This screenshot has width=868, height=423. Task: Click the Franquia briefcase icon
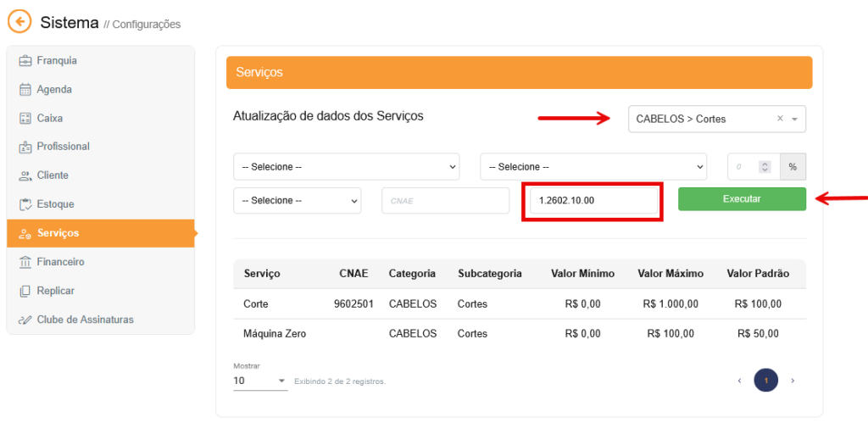25,61
